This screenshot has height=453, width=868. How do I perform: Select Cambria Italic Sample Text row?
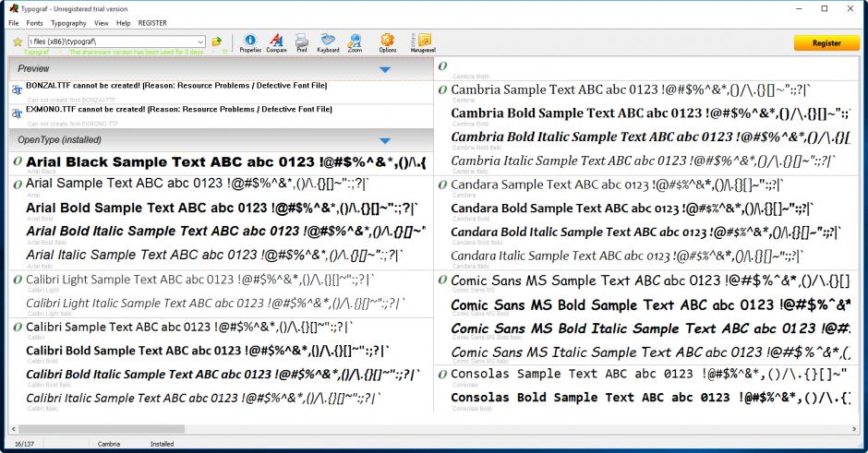click(x=644, y=161)
